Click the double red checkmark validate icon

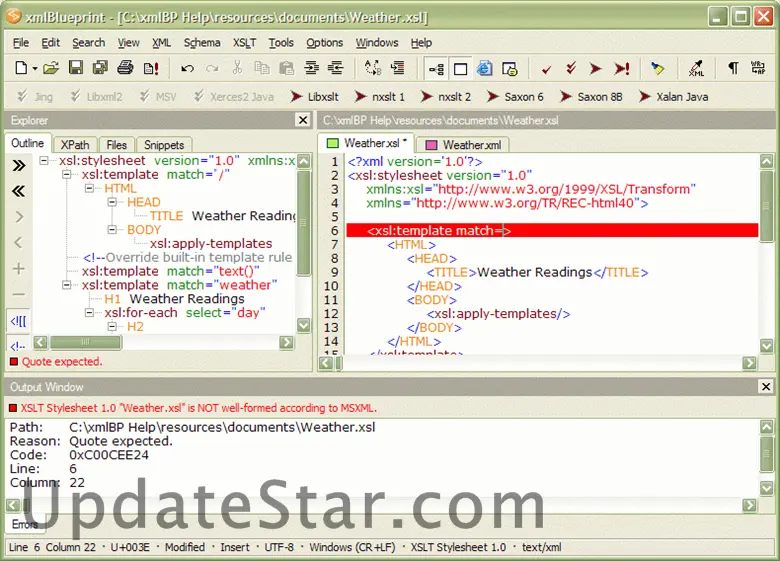click(571, 68)
